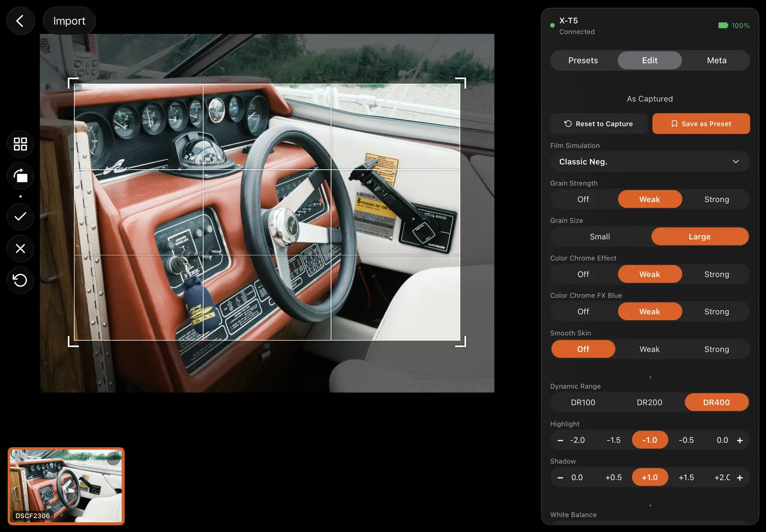
Task: Go back with the left chevron button
Action: click(x=20, y=21)
